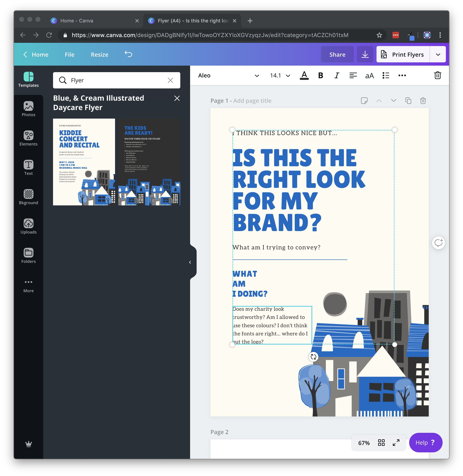Image resolution: width=463 pixels, height=476 pixels.
Task: Click the undo arrow
Action: [128, 54]
